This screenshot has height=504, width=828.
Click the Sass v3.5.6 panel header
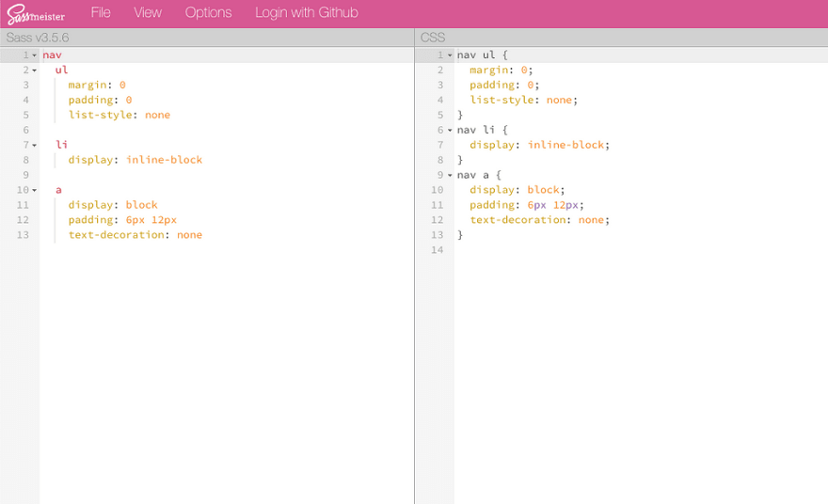207,38
